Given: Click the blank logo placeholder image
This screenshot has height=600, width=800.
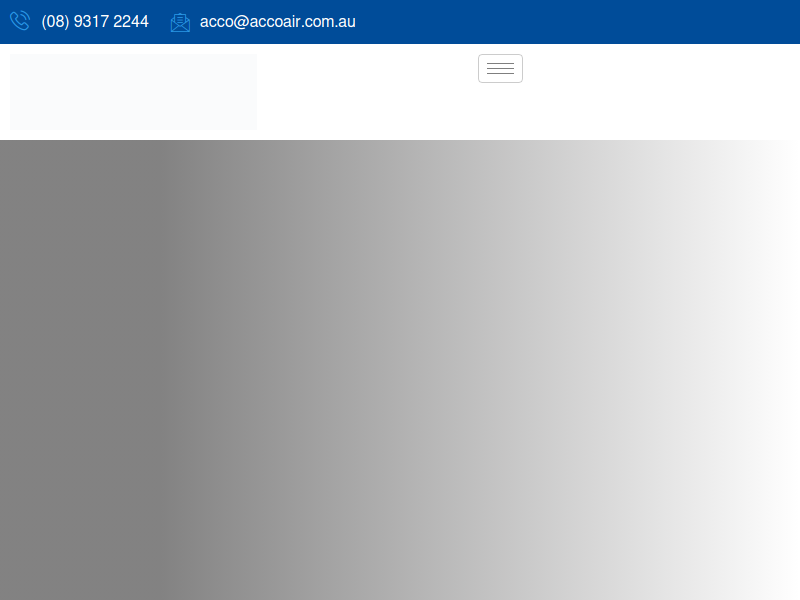Looking at the screenshot, I should 134,92.
